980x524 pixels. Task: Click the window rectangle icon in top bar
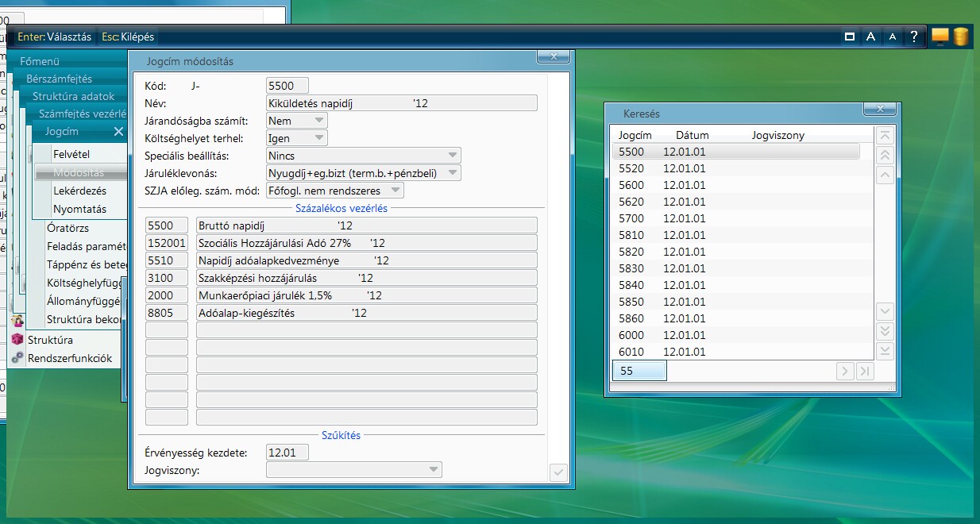point(850,37)
